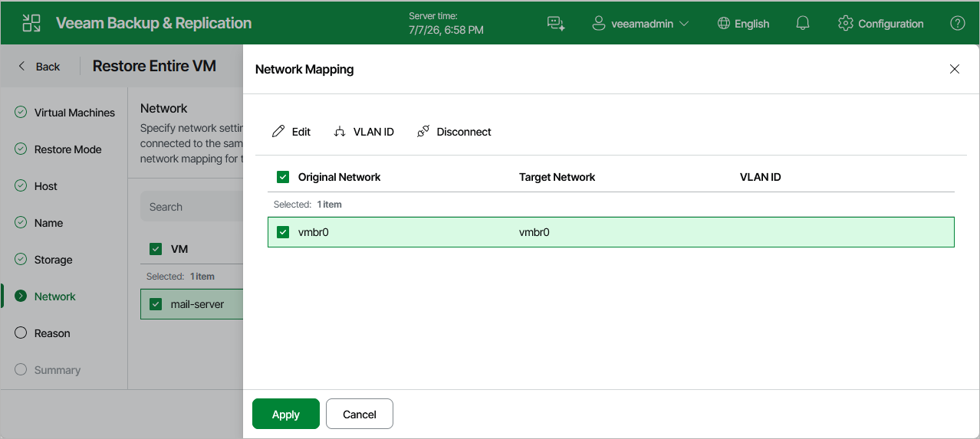Click the globe language icon
This screenshot has width=980, height=439.
(723, 24)
